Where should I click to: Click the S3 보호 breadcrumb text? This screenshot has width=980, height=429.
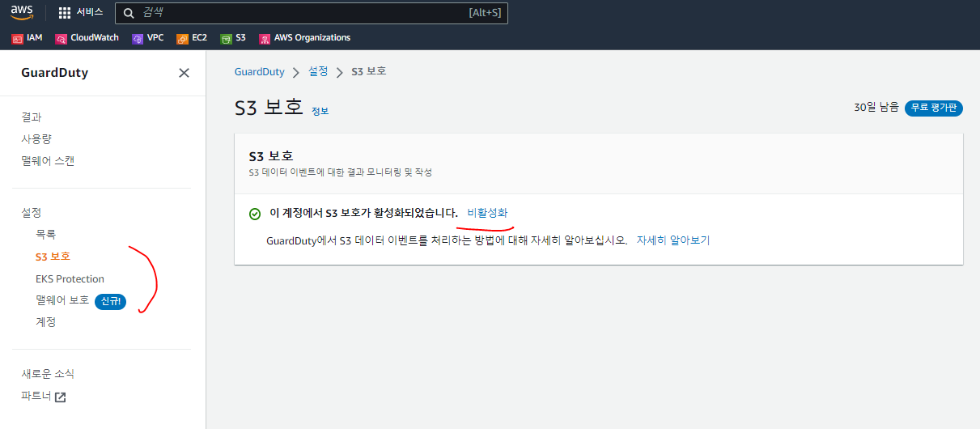coord(369,71)
